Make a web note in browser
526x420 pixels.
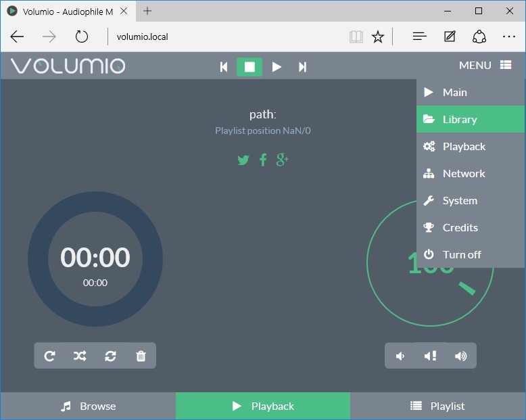450,37
